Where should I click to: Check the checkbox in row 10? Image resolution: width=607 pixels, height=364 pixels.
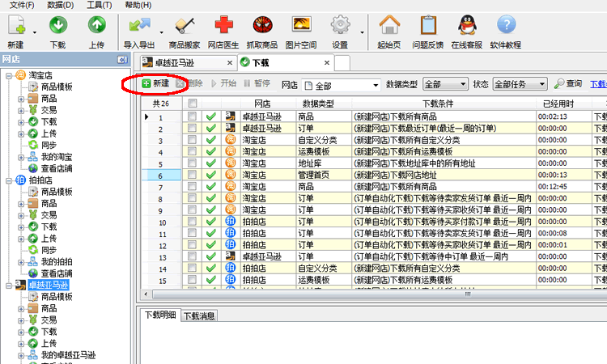pos(192,221)
